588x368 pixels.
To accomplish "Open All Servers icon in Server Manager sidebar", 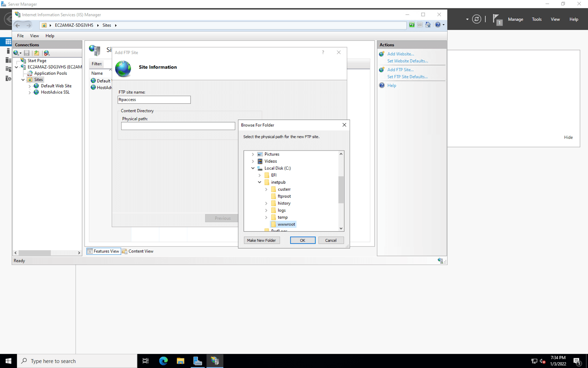I will [x=8, y=60].
